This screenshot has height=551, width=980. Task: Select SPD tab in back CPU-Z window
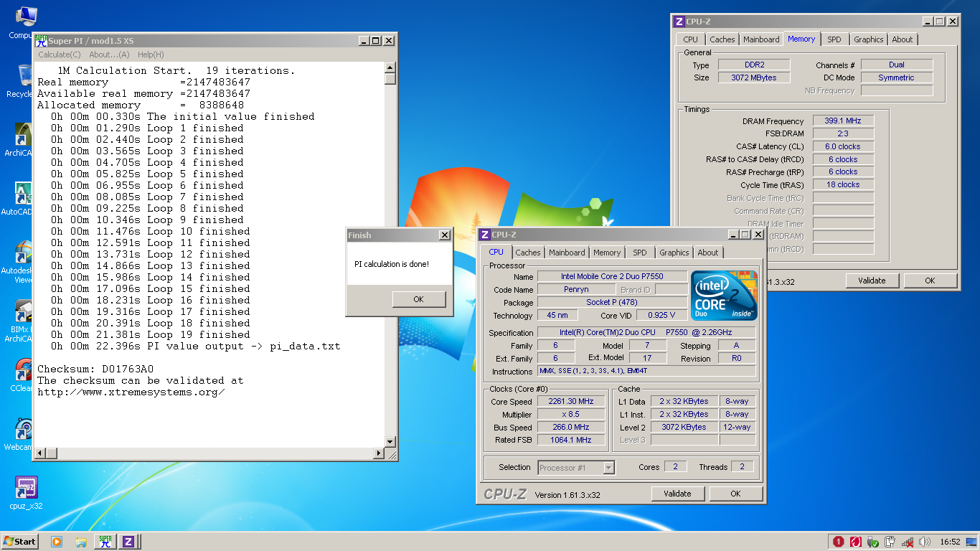click(834, 39)
